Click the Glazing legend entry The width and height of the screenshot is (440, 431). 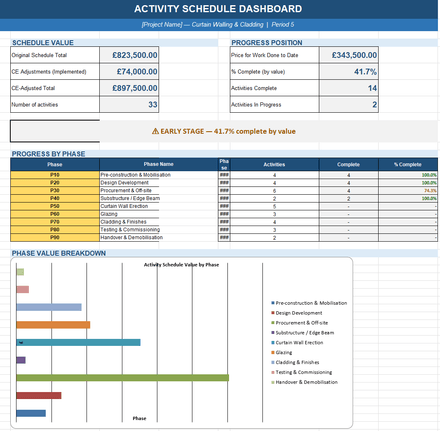pos(282,352)
